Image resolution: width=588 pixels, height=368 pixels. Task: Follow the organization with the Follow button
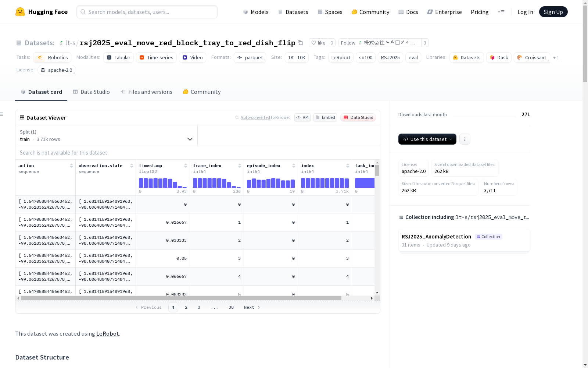380,43
